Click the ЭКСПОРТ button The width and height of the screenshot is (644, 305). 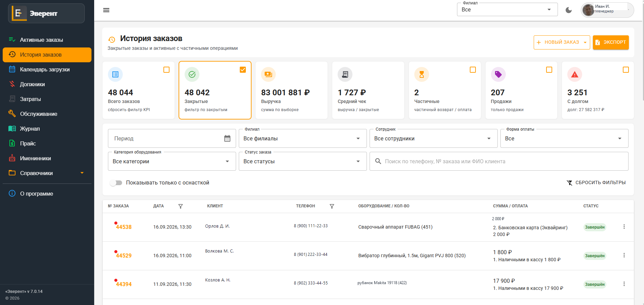coord(611,42)
